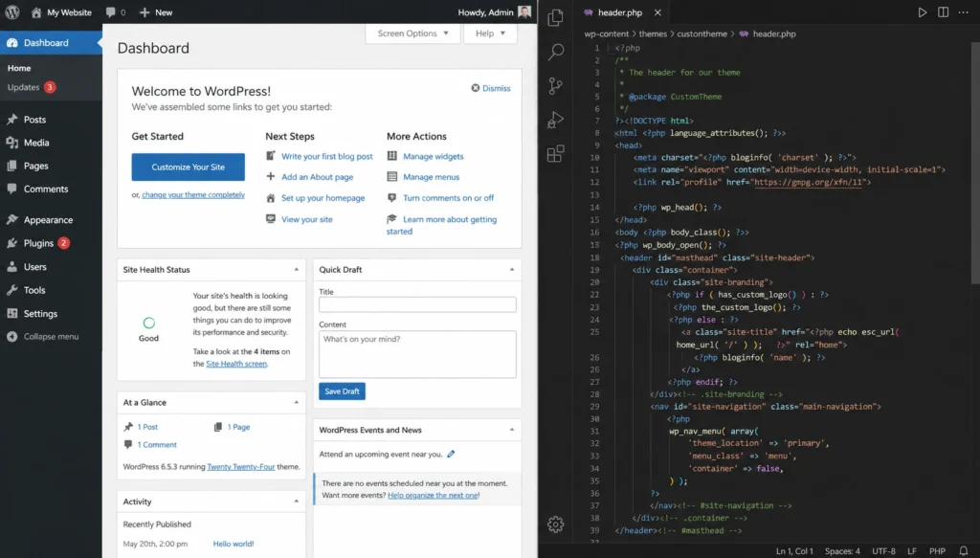The height and width of the screenshot is (558, 980).
Task: Dismiss the Welcome to WordPress panel
Action: [491, 88]
